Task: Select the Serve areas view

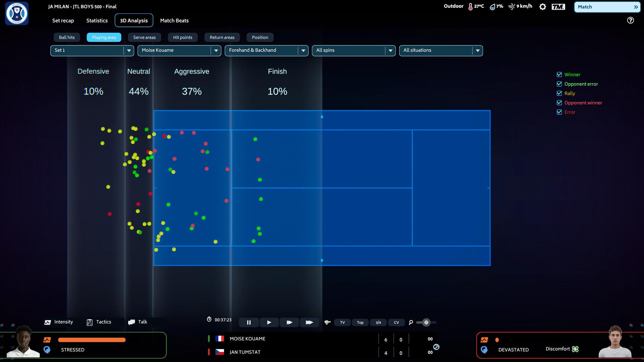Action: point(145,37)
